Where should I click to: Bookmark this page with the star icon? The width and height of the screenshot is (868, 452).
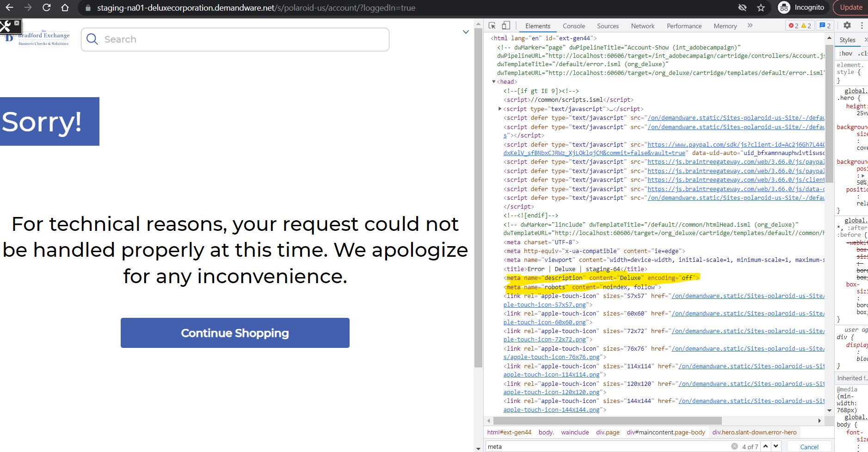coord(761,8)
